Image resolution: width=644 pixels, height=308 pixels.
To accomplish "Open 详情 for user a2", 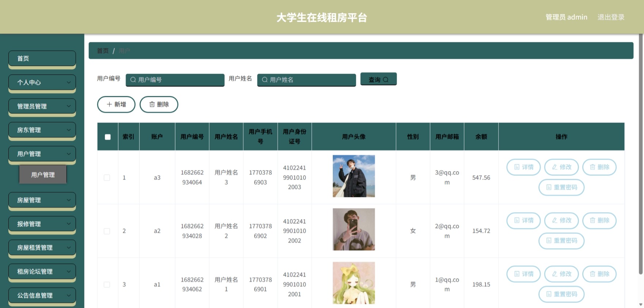I will [523, 220].
